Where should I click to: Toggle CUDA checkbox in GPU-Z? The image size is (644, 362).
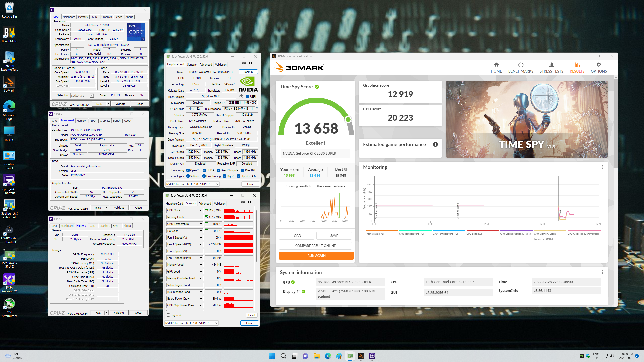point(204,170)
